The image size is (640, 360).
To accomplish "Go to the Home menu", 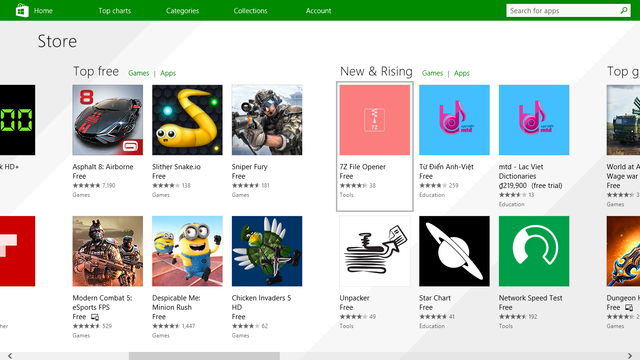I will click(43, 11).
